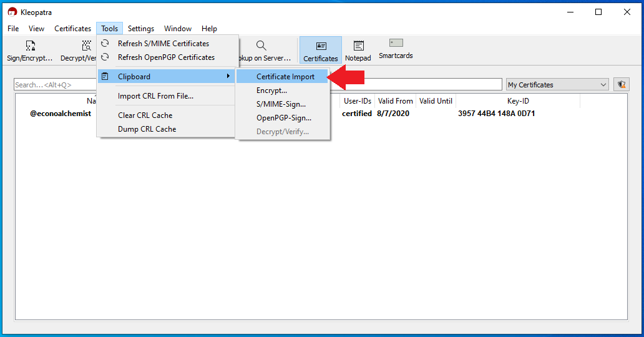Open the View menu
This screenshot has height=337, width=644.
(x=36, y=28)
